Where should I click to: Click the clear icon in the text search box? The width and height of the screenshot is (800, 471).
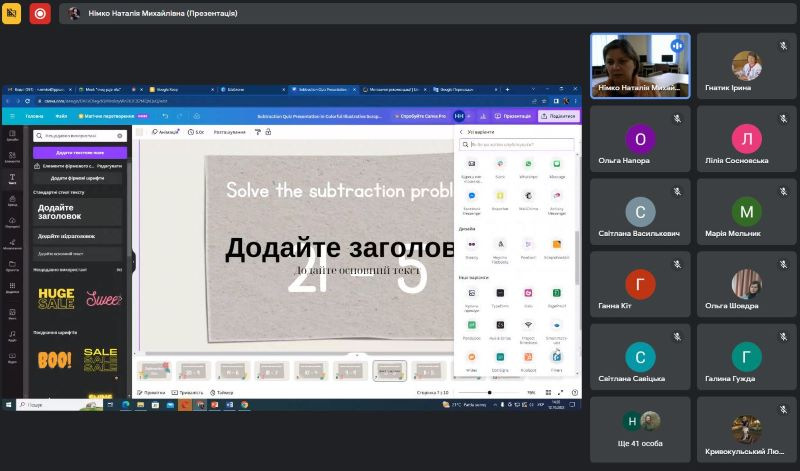pos(119,136)
